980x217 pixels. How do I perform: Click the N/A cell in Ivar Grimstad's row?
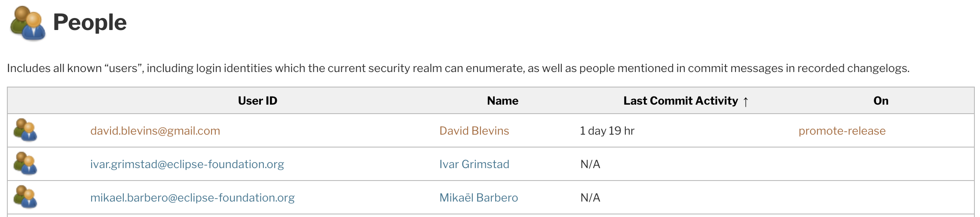(590, 164)
